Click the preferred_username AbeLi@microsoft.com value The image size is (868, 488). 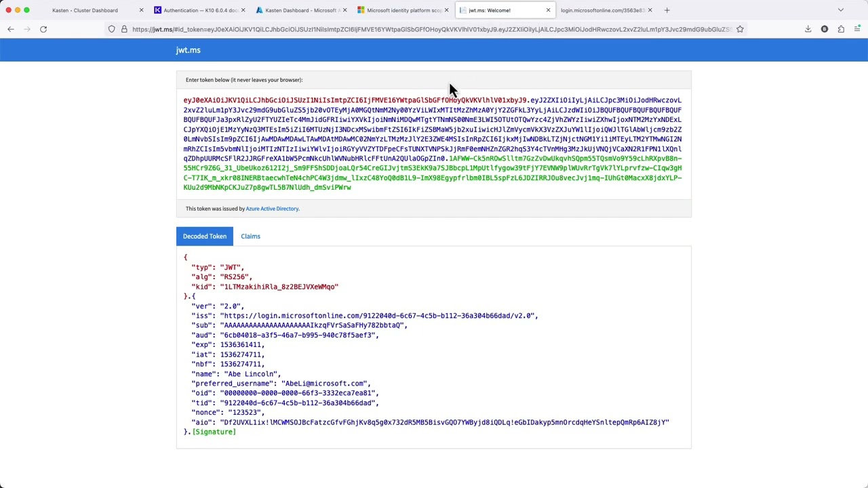[x=325, y=384]
